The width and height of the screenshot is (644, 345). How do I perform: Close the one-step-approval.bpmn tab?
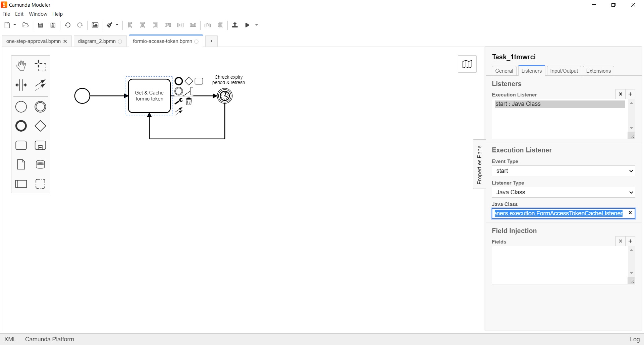tap(65, 41)
